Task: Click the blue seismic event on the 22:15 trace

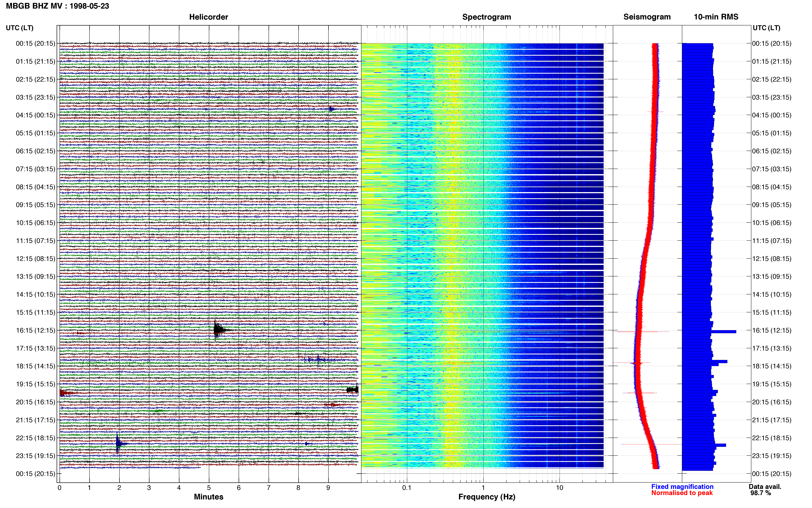Action: [x=120, y=443]
